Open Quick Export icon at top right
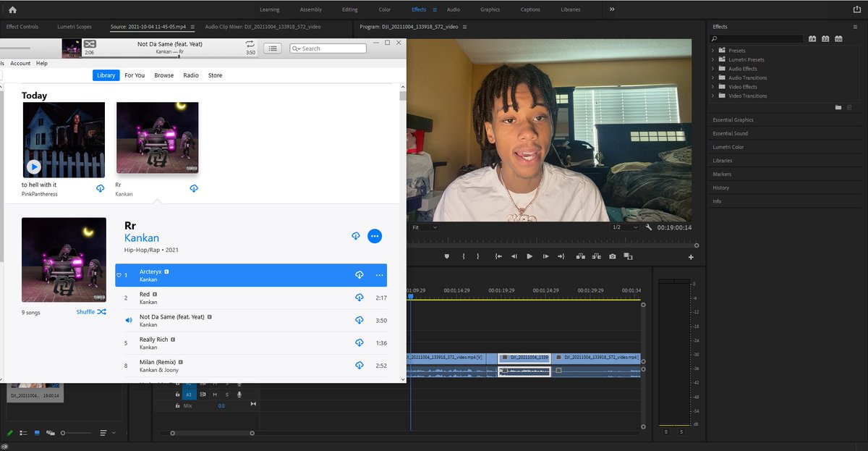The height and width of the screenshot is (451, 868). click(x=857, y=9)
